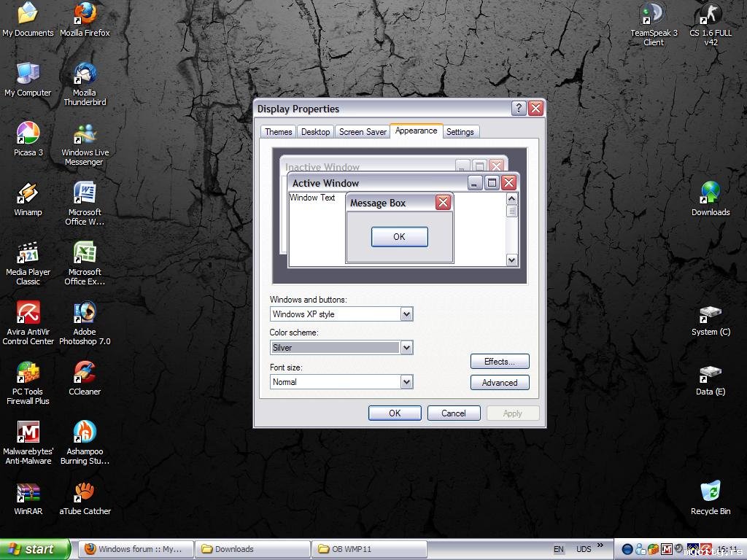Select the Adobe Photoshop 7.0 shortcut
The height and width of the screenshot is (560, 747).
pyautogui.click(x=85, y=324)
